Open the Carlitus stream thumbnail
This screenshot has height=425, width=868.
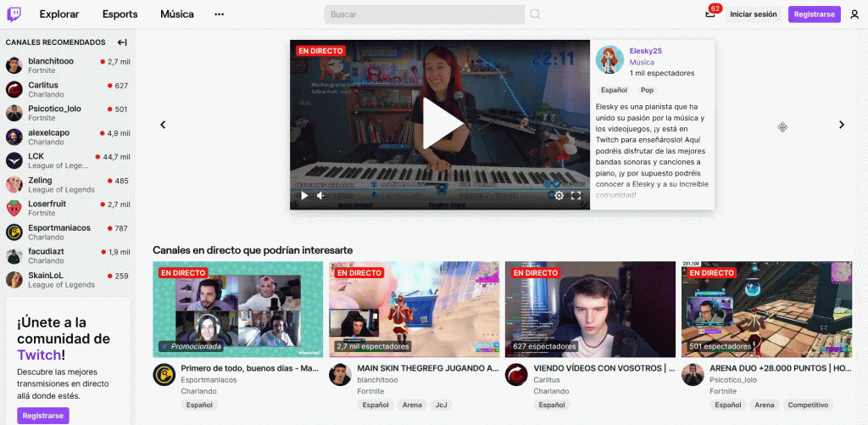[590, 309]
